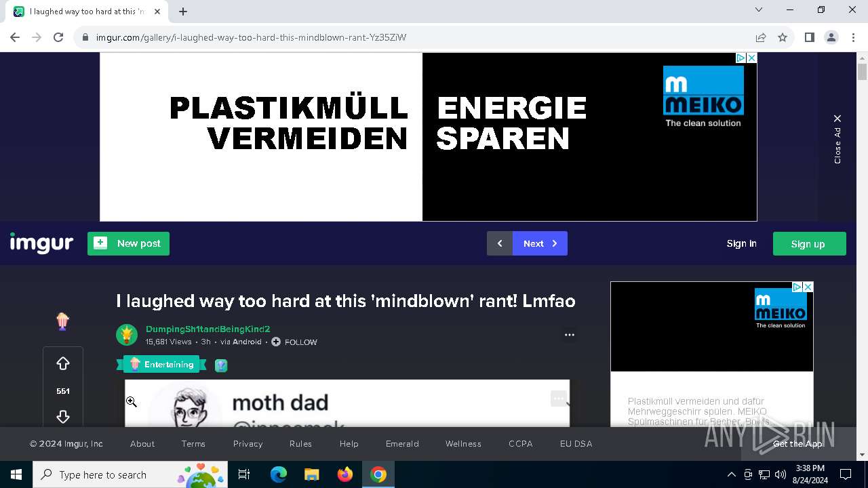
Task: Open AdChoices icon on top banner
Action: click(741, 58)
